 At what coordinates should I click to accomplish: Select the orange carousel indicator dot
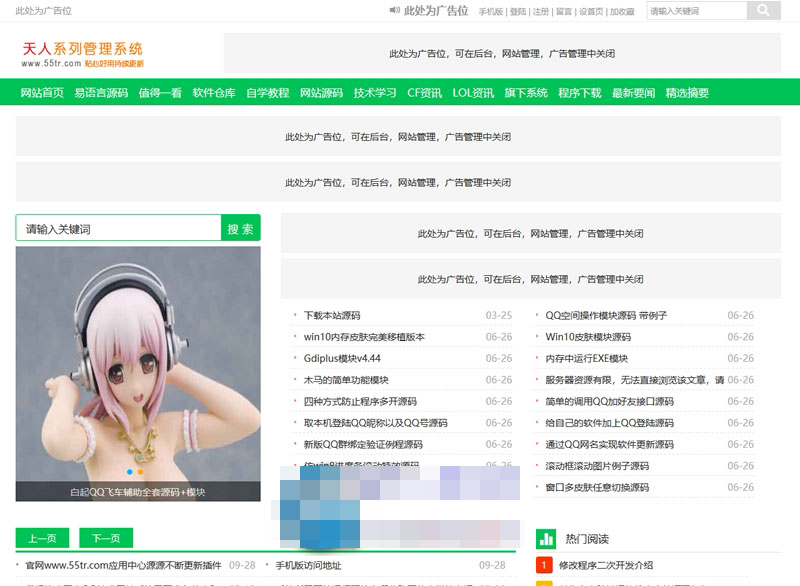point(141,471)
